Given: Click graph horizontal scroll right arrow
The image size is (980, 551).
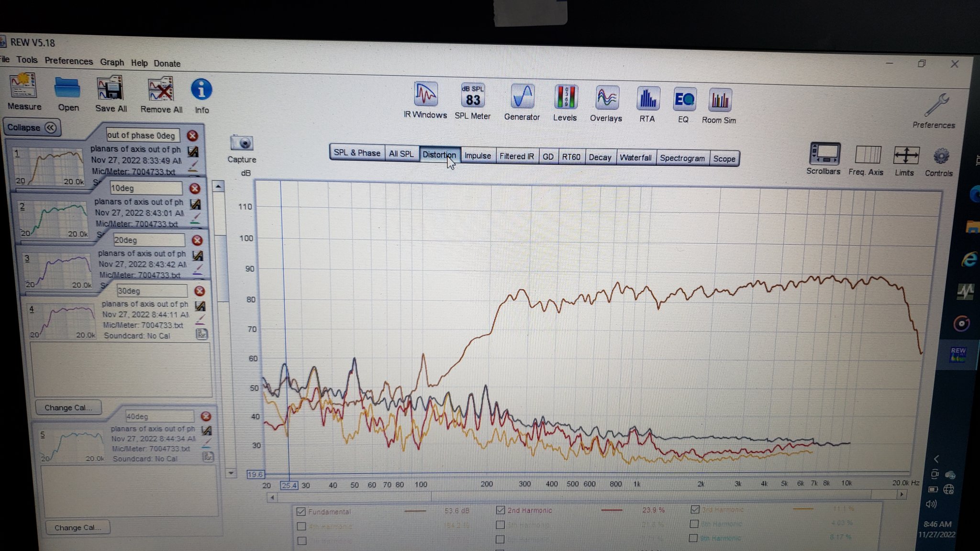Looking at the screenshot, I should [902, 494].
